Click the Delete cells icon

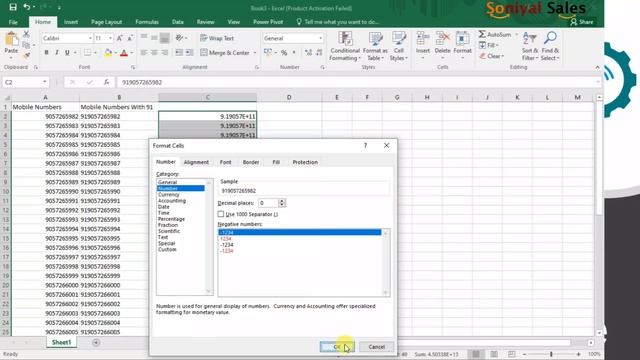tap(442, 39)
